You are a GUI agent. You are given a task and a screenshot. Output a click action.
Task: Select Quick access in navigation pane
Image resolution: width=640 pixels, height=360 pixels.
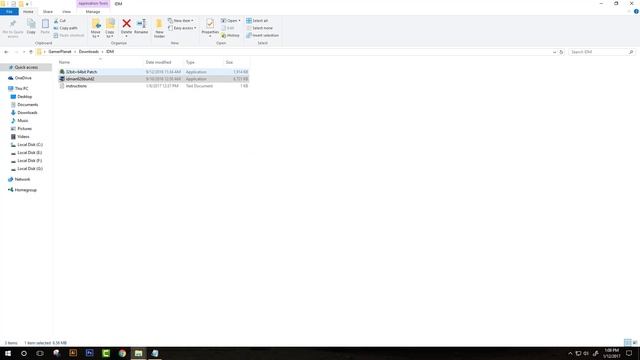[x=26, y=67]
